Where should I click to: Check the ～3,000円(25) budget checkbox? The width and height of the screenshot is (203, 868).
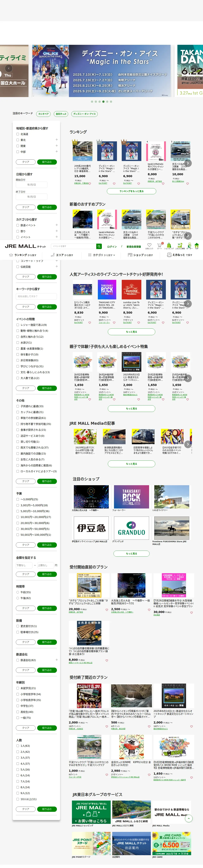tap(18, 499)
